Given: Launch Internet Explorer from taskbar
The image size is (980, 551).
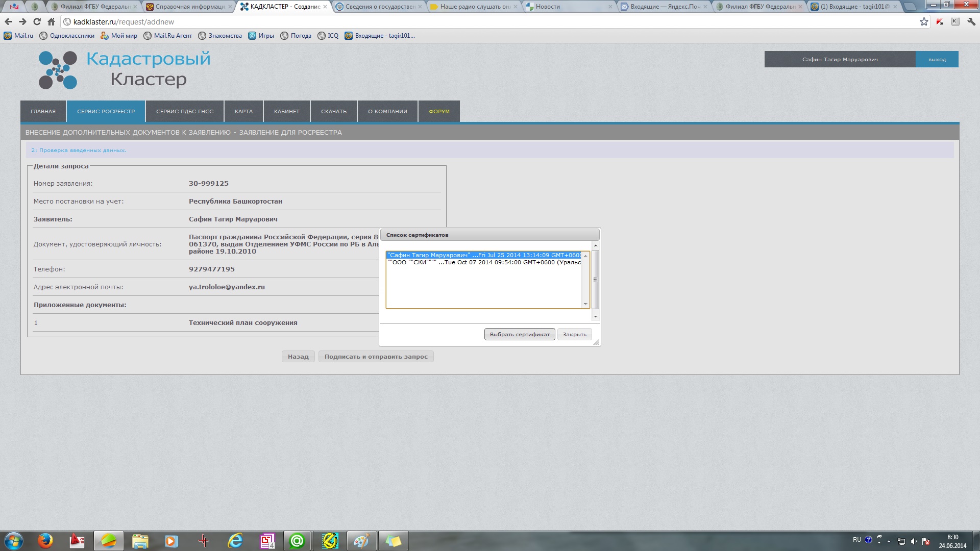Looking at the screenshot, I should [235, 540].
